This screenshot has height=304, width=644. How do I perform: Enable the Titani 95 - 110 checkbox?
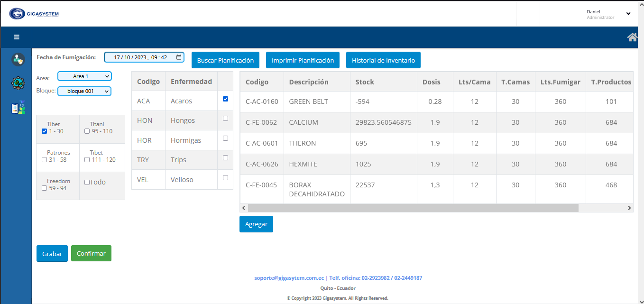coord(87,131)
